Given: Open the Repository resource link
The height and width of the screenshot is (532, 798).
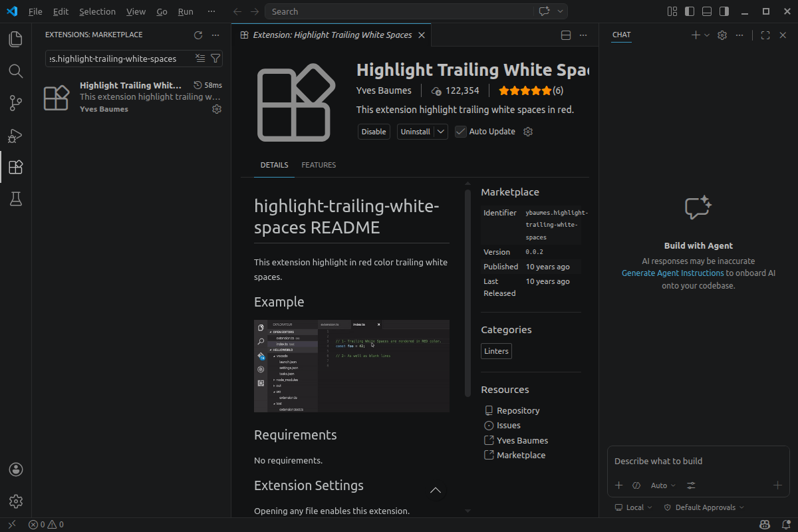Looking at the screenshot, I should (x=518, y=411).
